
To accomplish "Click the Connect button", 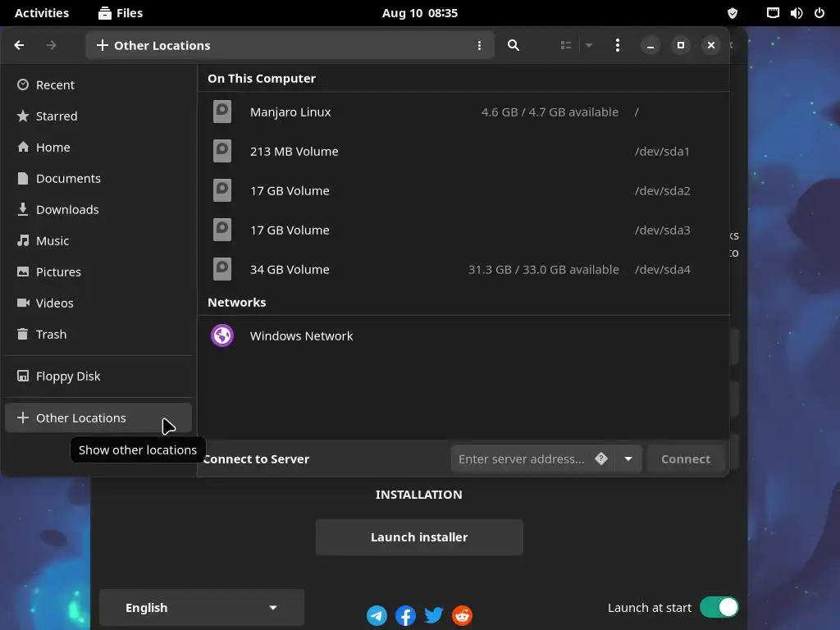I will [686, 459].
